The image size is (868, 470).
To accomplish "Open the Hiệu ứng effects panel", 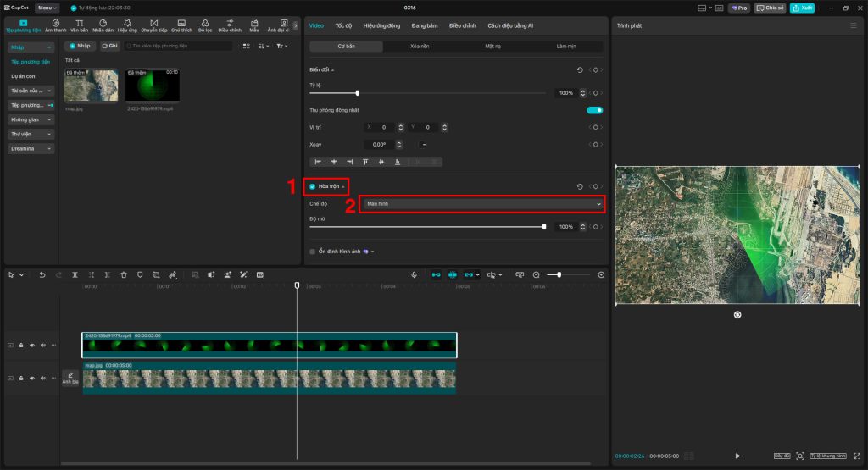I will click(127, 25).
